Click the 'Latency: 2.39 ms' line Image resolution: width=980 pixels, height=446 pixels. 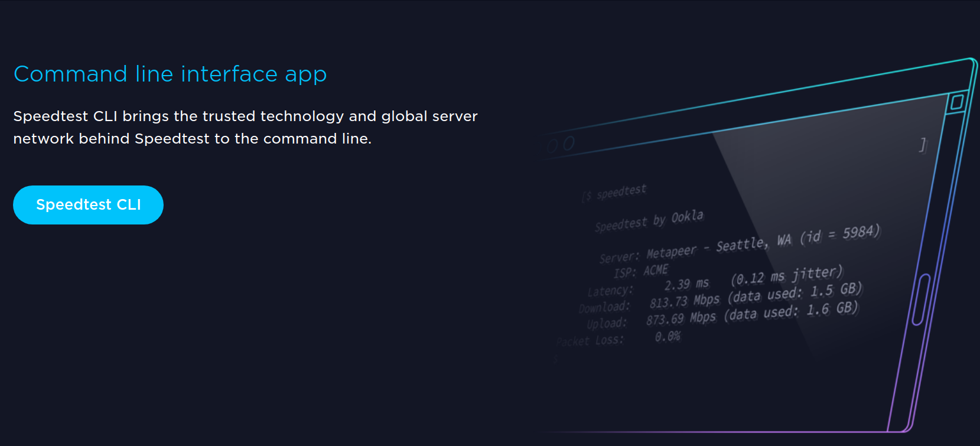(715, 282)
